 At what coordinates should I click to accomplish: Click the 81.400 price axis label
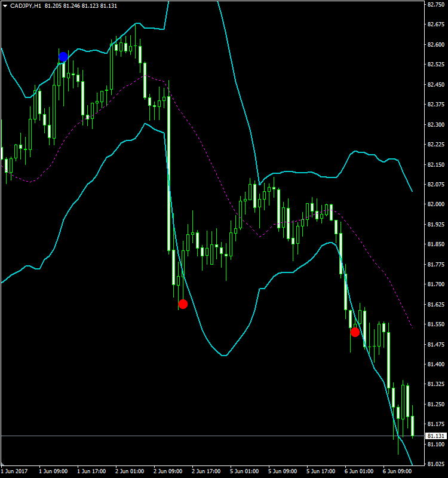tap(436, 364)
